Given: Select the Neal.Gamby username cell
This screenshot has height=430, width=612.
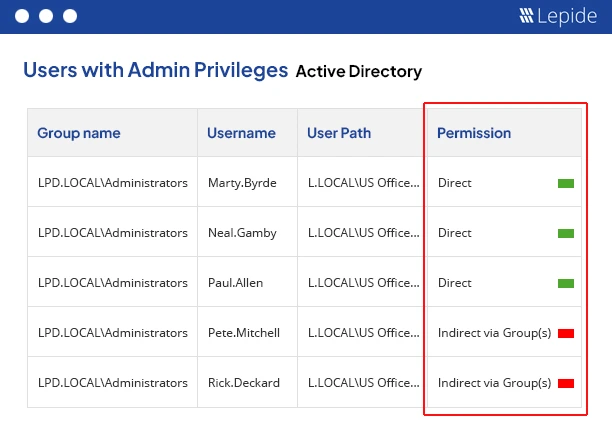Looking at the screenshot, I should [241, 233].
